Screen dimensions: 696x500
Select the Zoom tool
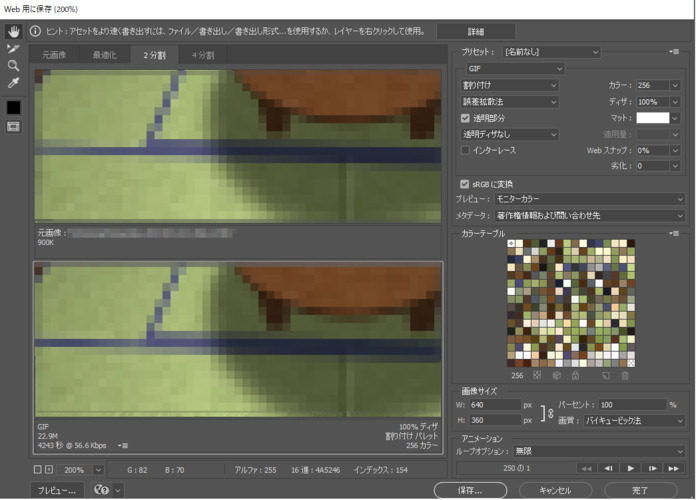pyautogui.click(x=13, y=65)
